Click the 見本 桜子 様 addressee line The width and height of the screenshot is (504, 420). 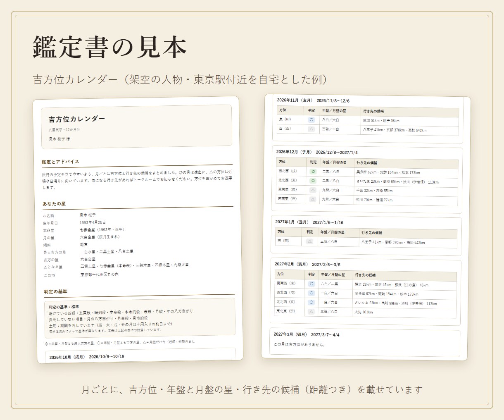click(x=59, y=139)
